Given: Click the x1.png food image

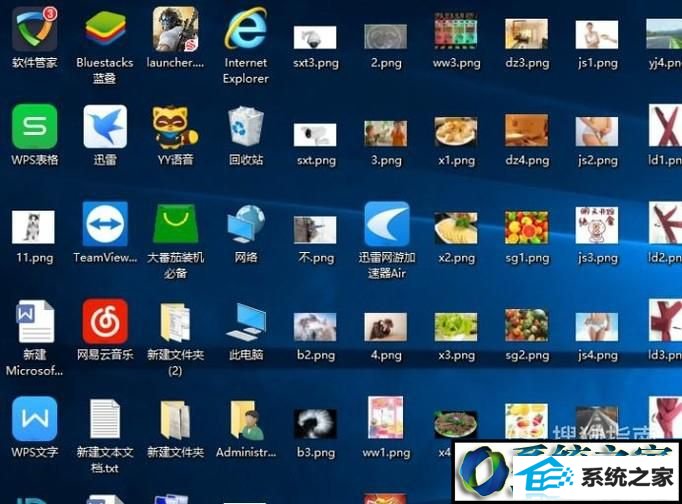Looking at the screenshot, I should click(456, 131).
